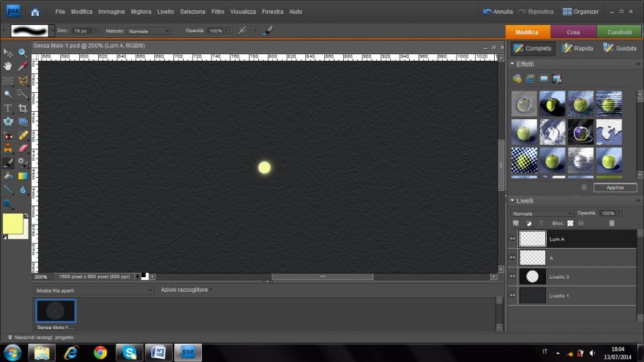Select the Type (T) tool
The image size is (644, 362).
(8, 108)
